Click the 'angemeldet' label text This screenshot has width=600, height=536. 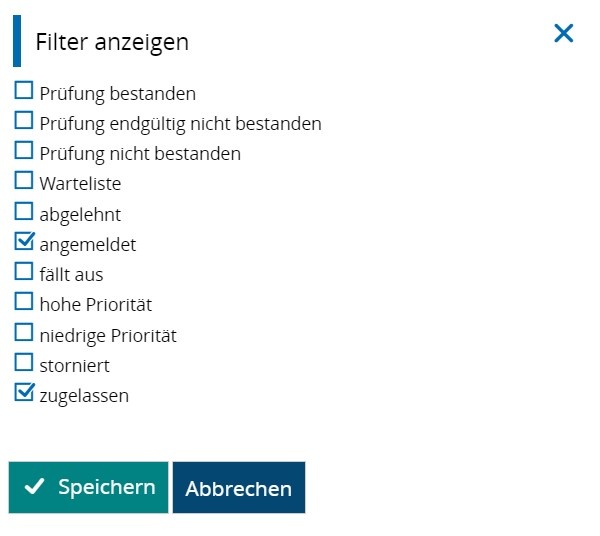[x=88, y=244]
